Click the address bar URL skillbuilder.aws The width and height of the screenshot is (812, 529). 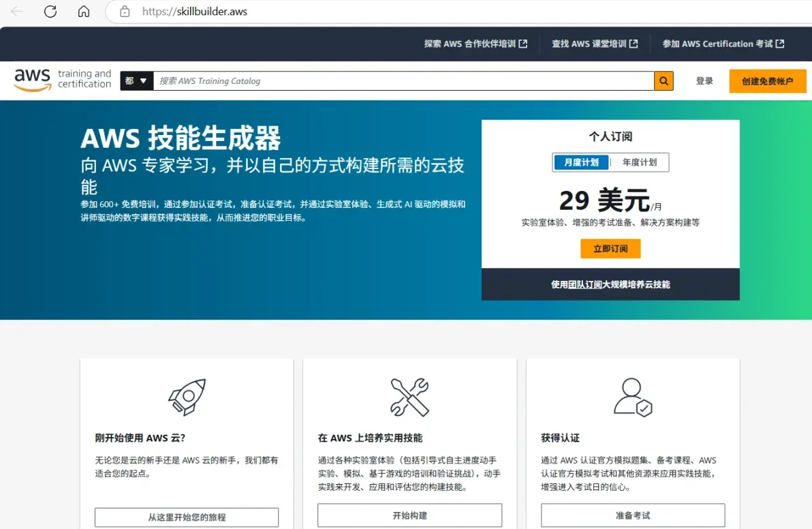click(x=195, y=12)
